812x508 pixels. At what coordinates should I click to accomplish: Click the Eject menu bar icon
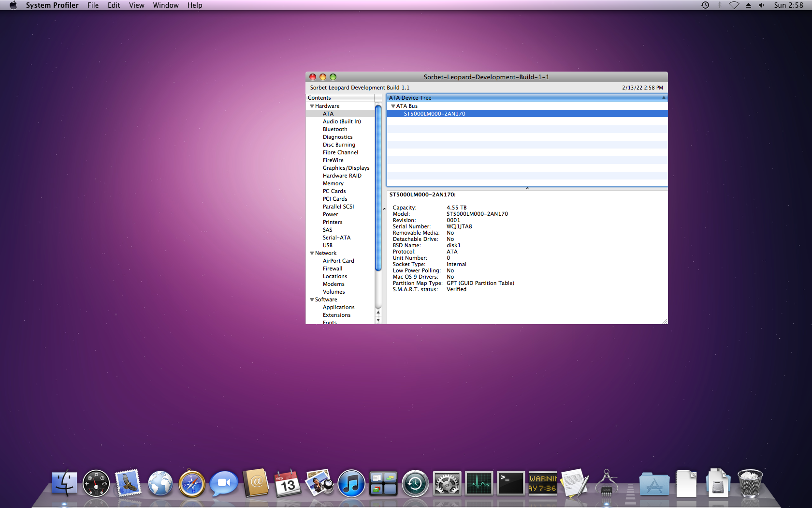748,5
